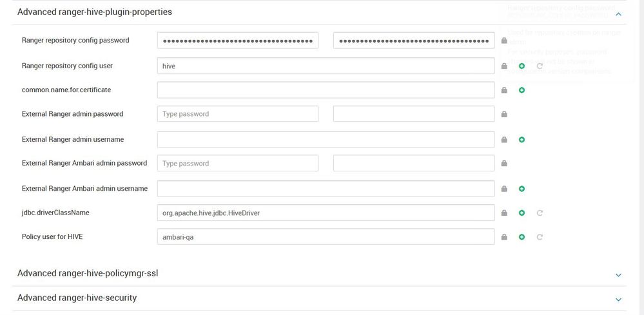Focus the External Ranger admin password field

pos(237,114)
